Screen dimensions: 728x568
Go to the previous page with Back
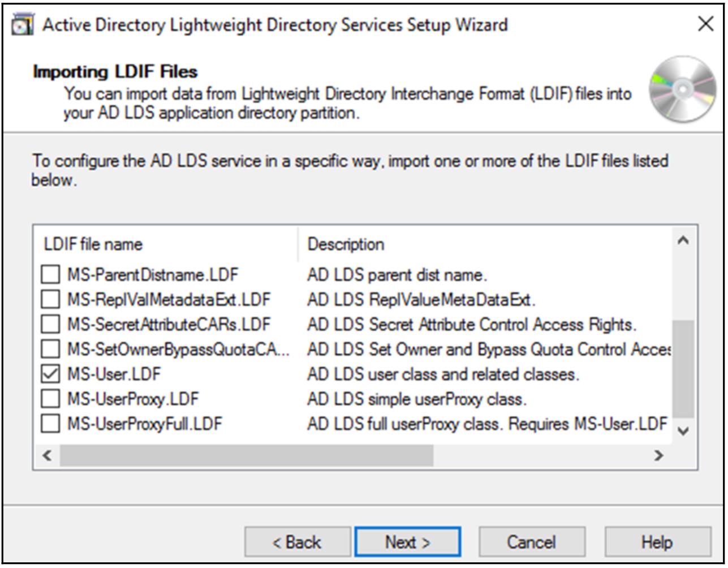click(x=298, y=542)
